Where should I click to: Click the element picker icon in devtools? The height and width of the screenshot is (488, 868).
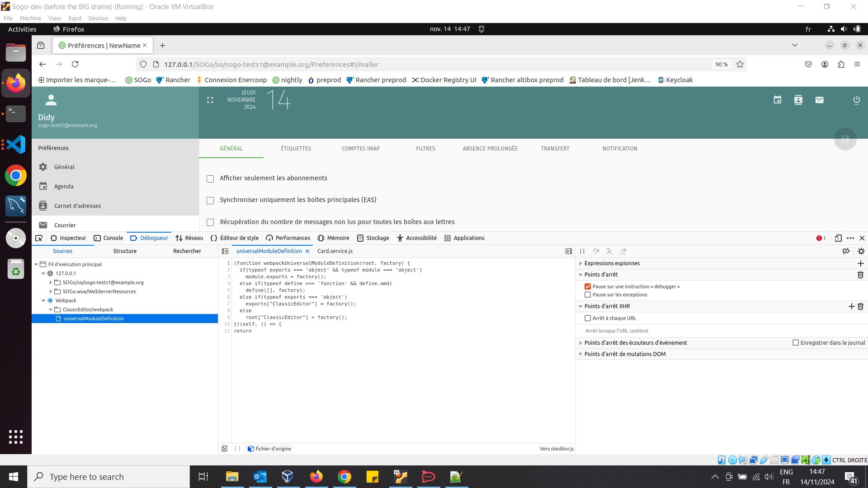(x=39, y=238)
